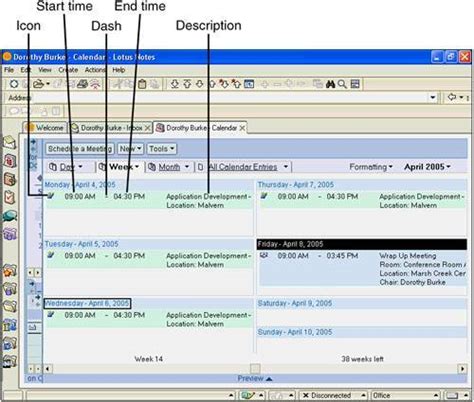The height and width of the screenshot is (402, 474).
Task: Open the File menu
Action: [9, 70]
